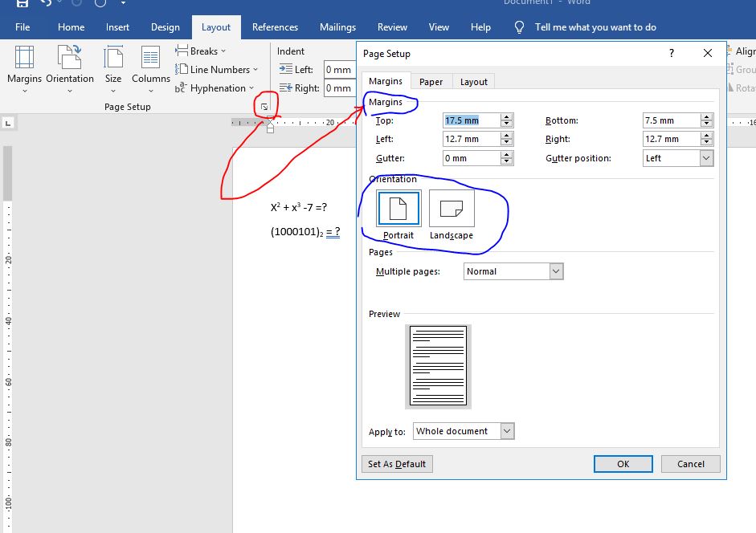
Task: Expand the Gutter position dropdown
Action: (706, 158)
